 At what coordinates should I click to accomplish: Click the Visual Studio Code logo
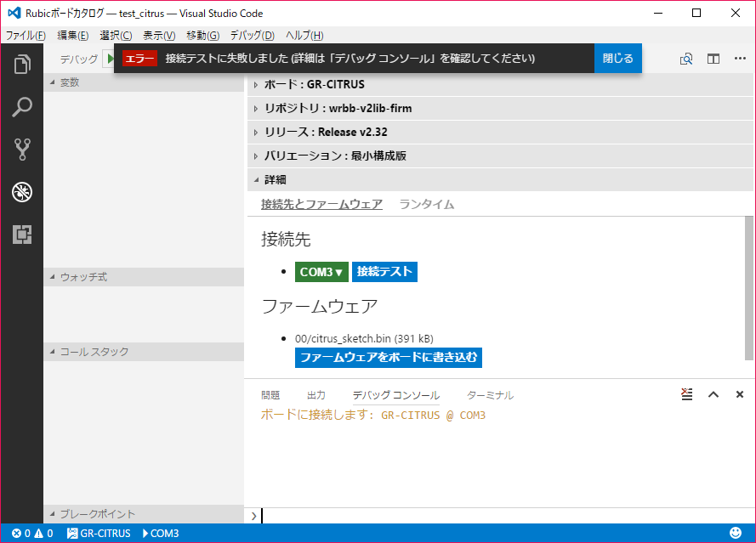[x=14, y=13]
